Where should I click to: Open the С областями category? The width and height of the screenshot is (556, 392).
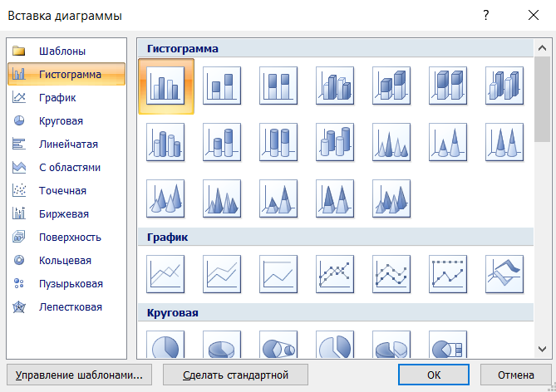[66, 167]
